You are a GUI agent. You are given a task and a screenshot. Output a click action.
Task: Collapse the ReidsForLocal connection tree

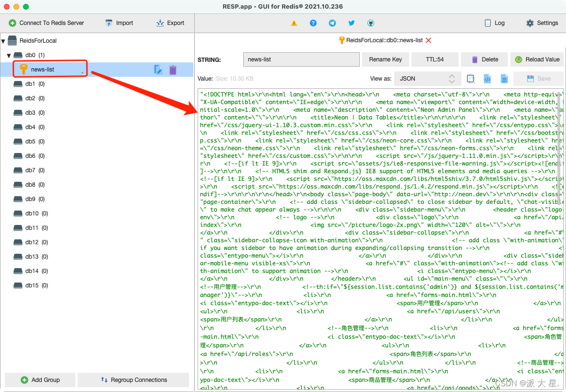3,41
